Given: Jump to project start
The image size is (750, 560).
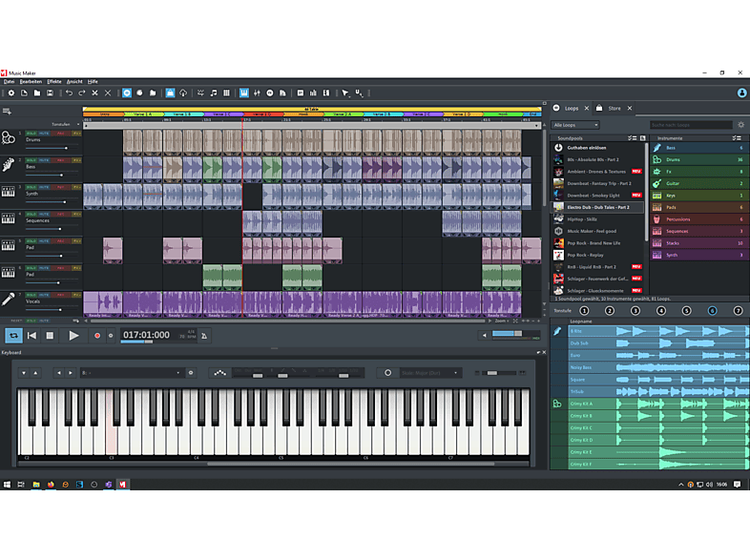Looking at the screenshot, I should click(x=32, y=336).
